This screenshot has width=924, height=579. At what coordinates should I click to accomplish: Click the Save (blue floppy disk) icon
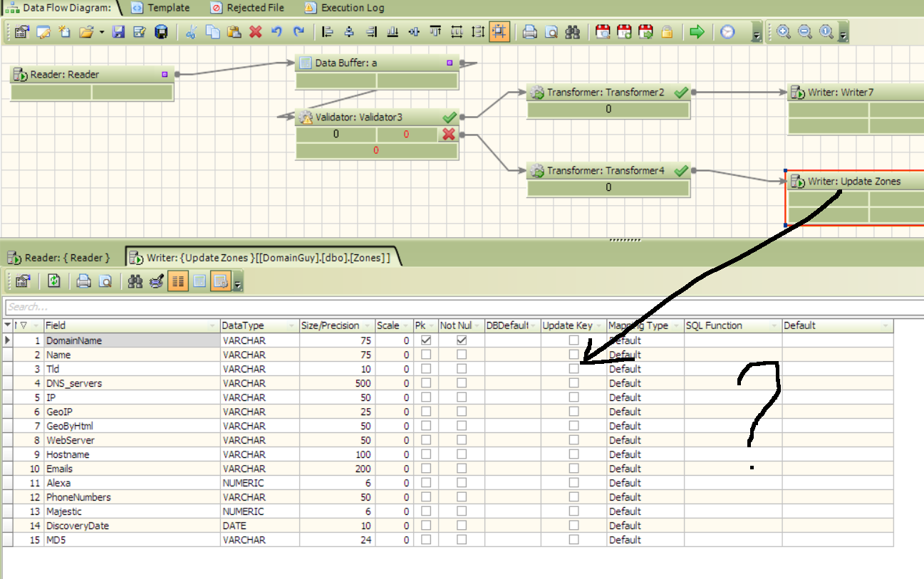click(119, 32)
